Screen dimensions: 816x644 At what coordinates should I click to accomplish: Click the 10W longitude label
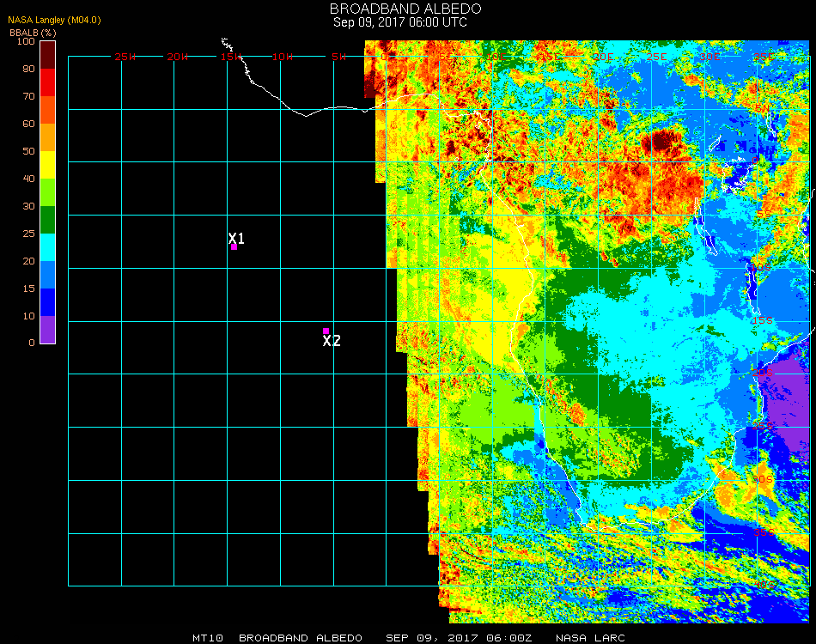(x=283, y=57)
